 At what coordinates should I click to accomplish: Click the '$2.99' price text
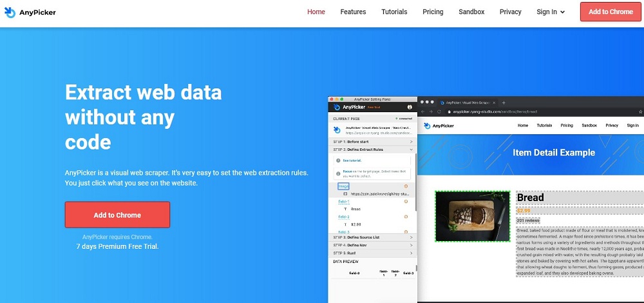pos(523,211)
